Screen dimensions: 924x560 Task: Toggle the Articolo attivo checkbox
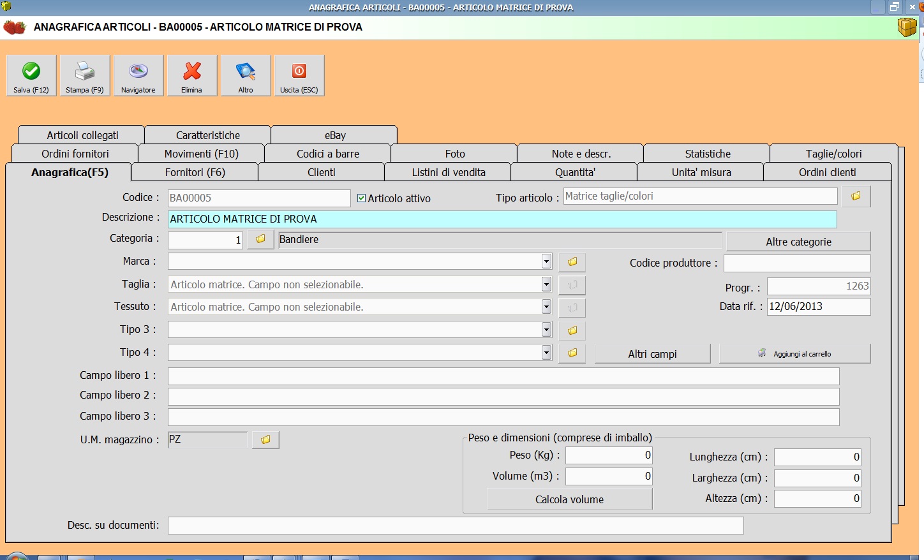tap(362, 198)
